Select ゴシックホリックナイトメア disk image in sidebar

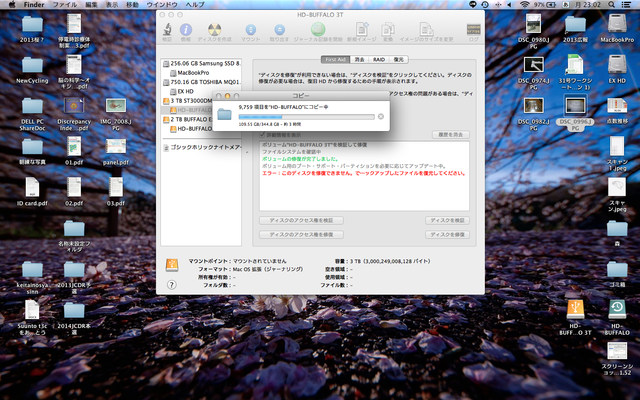(x=202, y=147)
